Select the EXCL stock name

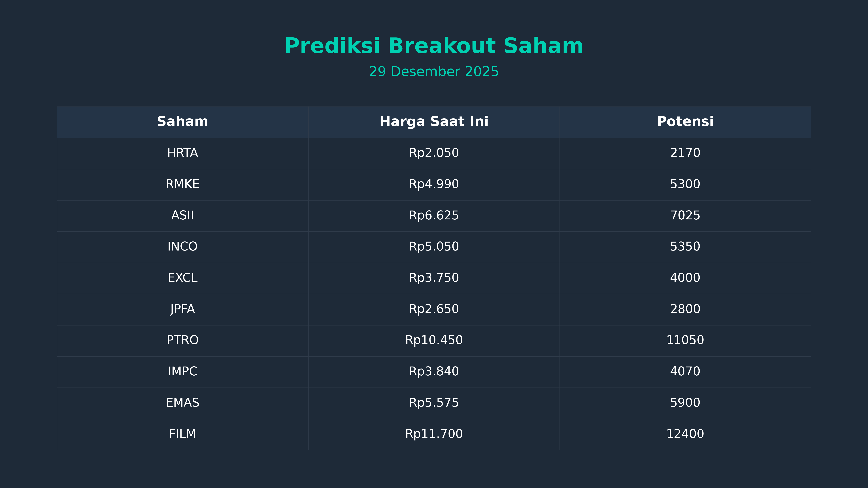pyautogui.click(x=182, y=278)
